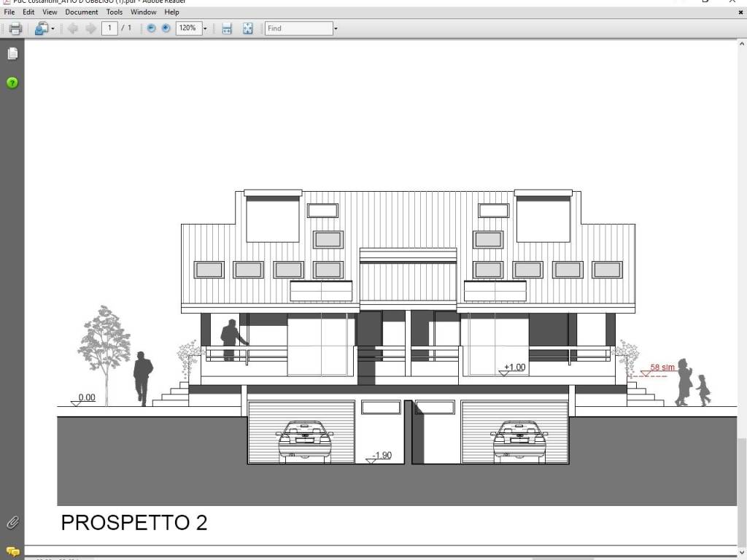Click the collaborate icon next to Print
Viewport: 747px width, 560px height.
[41, 28]
